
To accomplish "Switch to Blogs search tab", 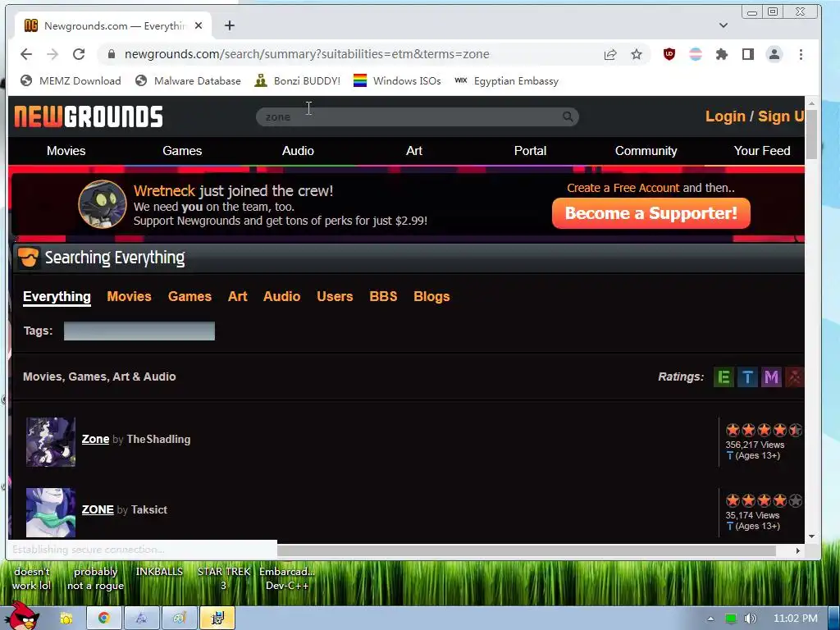I will pyautogui.click(x=431, y=297).
